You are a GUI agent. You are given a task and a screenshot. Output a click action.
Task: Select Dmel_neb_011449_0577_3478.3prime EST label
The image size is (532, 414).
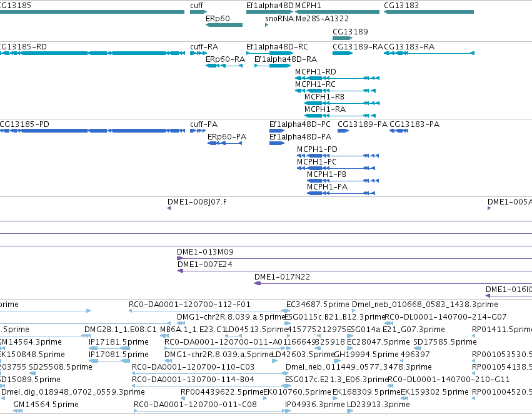pyautogui.click(x=359, y=367)
